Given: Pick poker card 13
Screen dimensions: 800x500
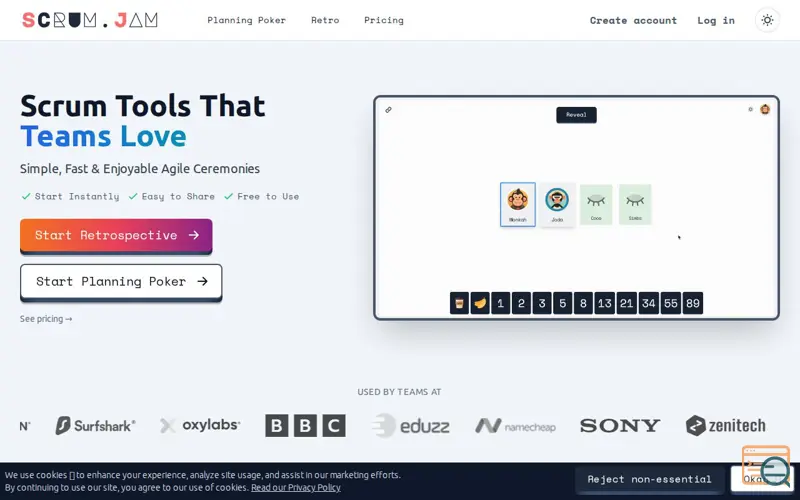Looking at the screenshot, I should [605, 303].
